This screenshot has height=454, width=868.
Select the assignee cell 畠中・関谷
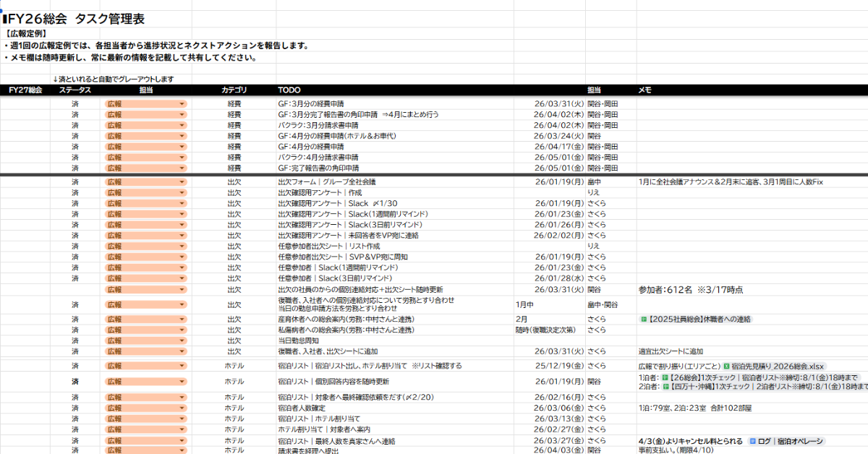[x=603, y=304]
